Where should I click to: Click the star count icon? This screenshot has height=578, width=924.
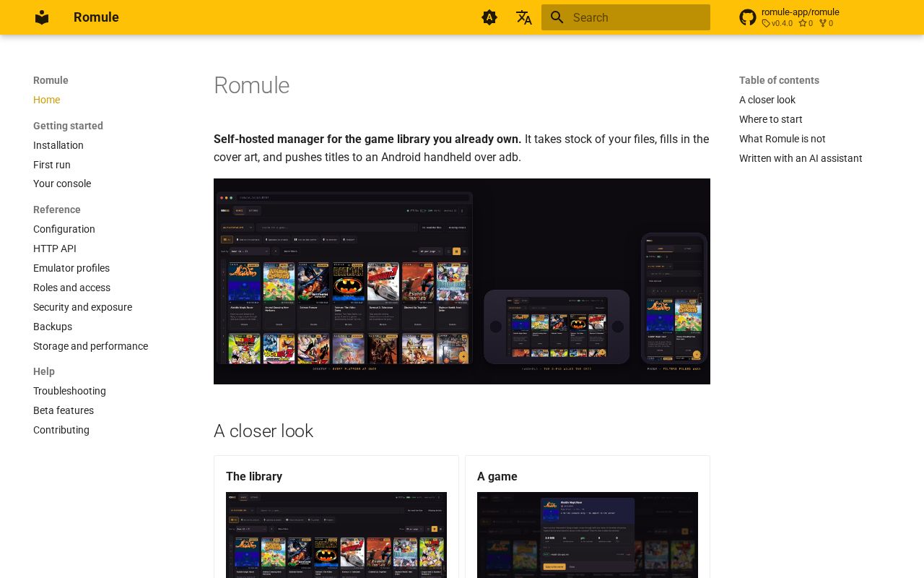802,23
